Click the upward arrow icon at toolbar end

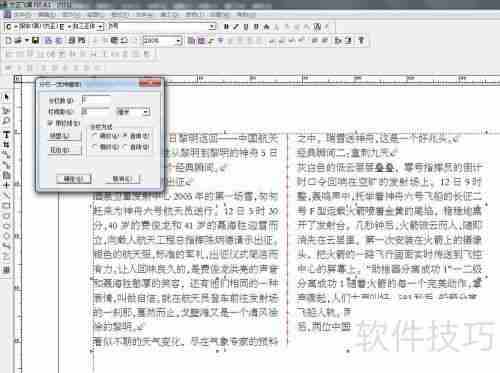(361, 41)
